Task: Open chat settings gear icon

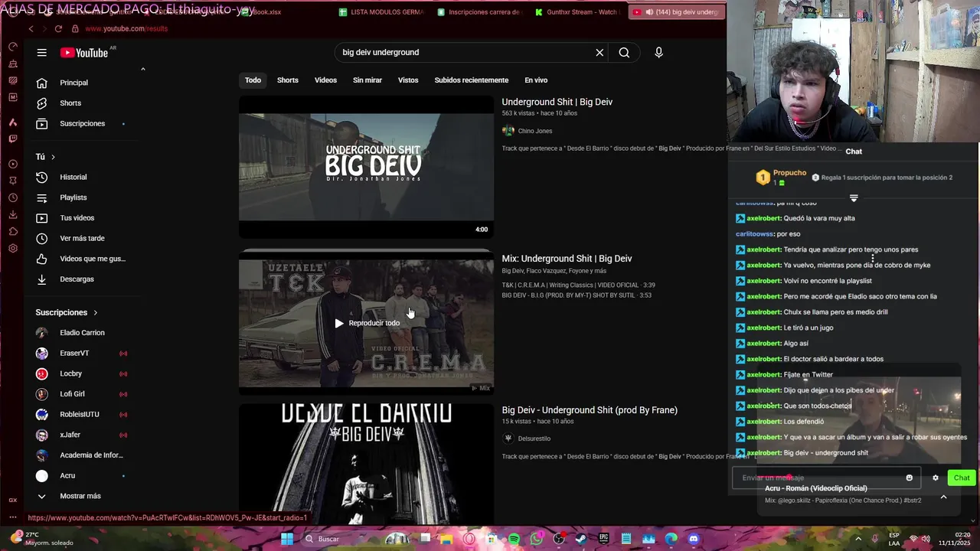Action: (935, 478)
